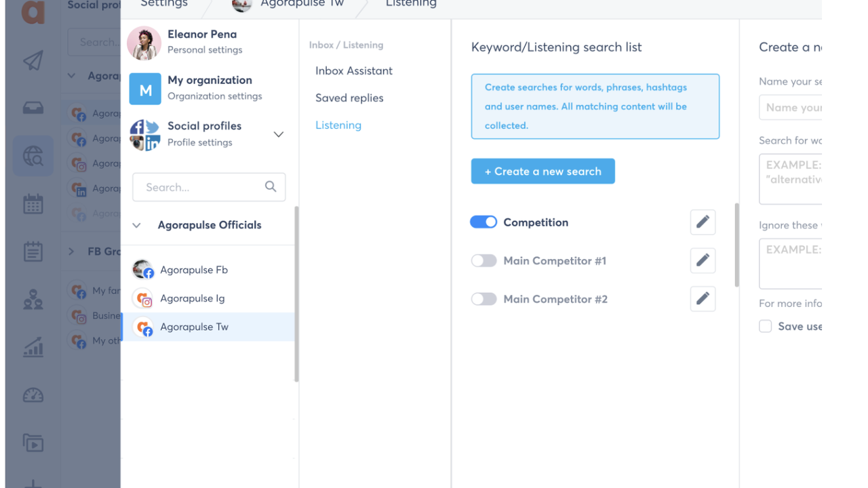Open the calendar icon in left sidebar
This screenshot has width=868, height=488.
(x=33, y=204)
